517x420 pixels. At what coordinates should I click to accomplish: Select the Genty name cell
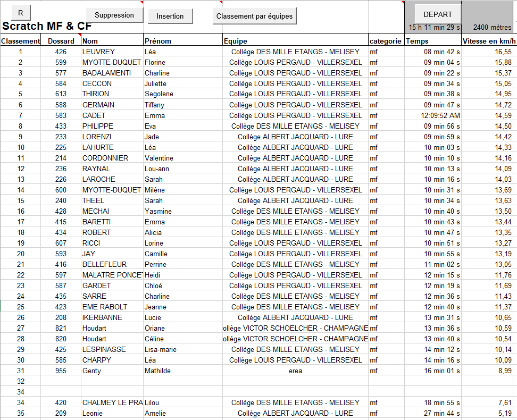pyautogui.click(x=112, y=371)
